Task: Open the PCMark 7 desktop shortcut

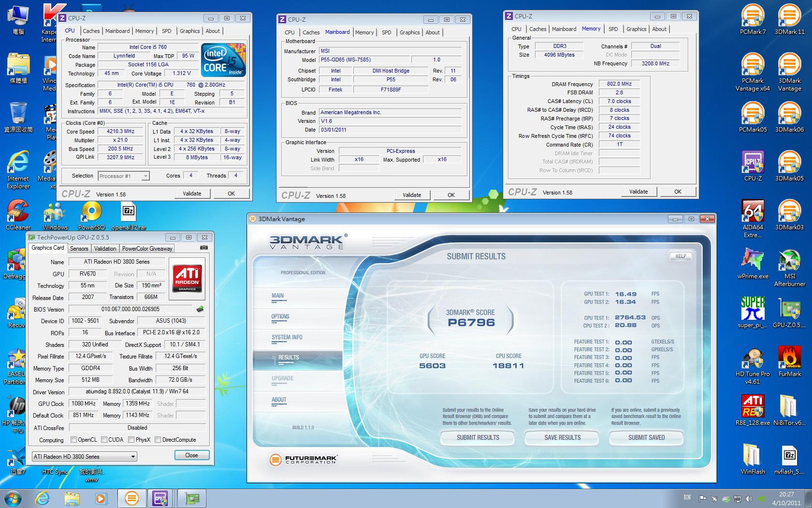Action: point(753,19)
